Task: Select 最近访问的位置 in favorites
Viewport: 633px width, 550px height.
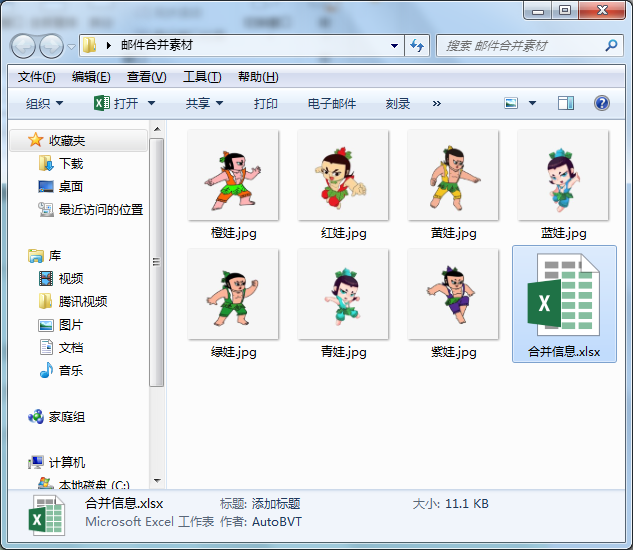Action: pyautogui.click(x=91, y=210)
